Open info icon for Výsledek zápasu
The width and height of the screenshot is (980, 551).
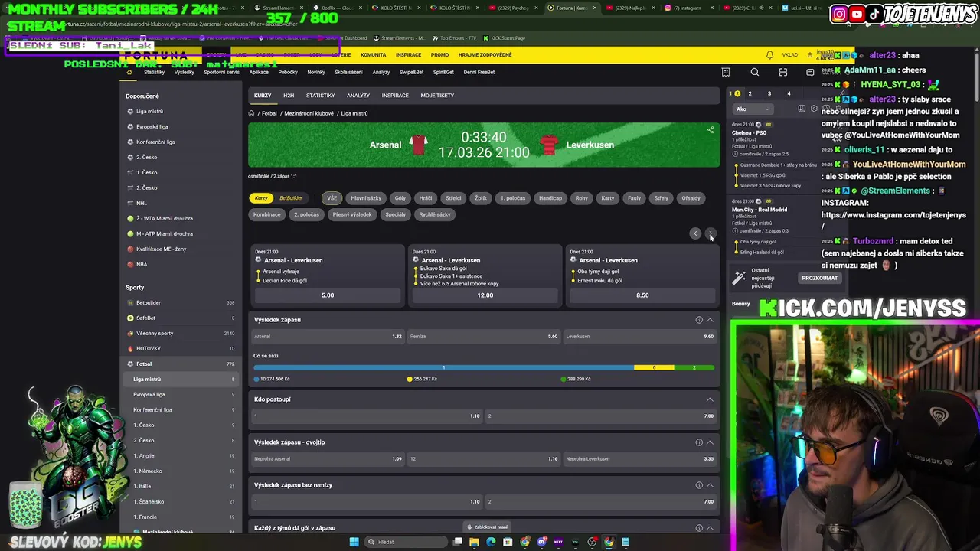(x=699, y=320)
